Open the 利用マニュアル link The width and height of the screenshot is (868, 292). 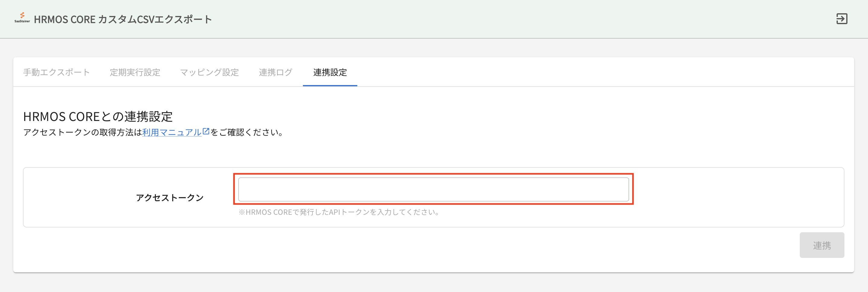point(172,132)
